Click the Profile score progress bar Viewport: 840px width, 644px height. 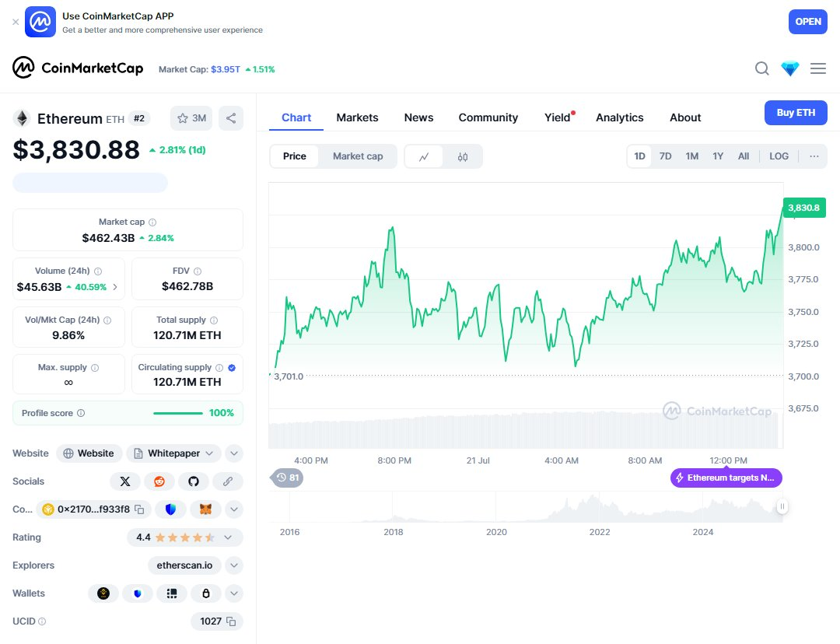178,413
